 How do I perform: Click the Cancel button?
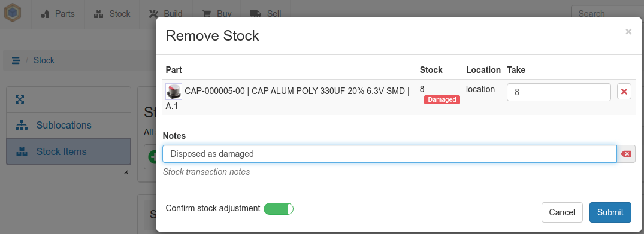562,212
